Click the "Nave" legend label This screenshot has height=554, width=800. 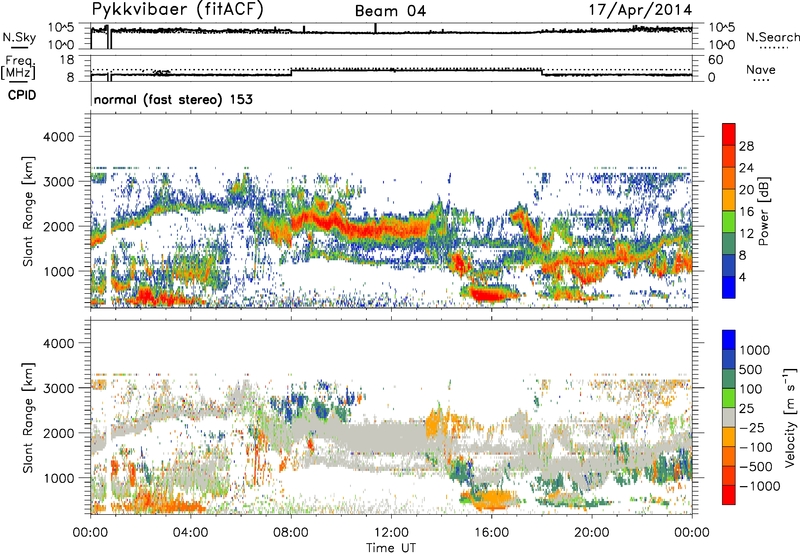(761, 69)
